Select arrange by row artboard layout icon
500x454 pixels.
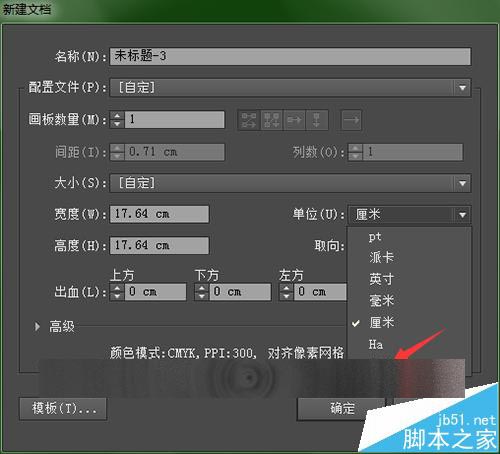click(294, 120)
